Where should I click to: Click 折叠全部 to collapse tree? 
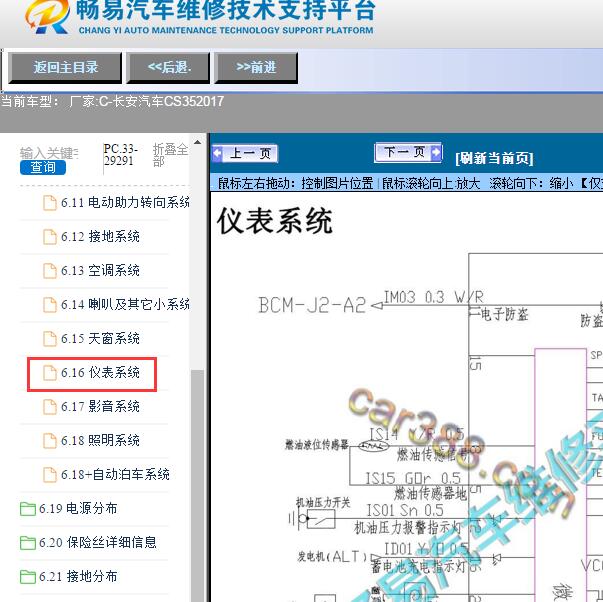coord(170,155)
